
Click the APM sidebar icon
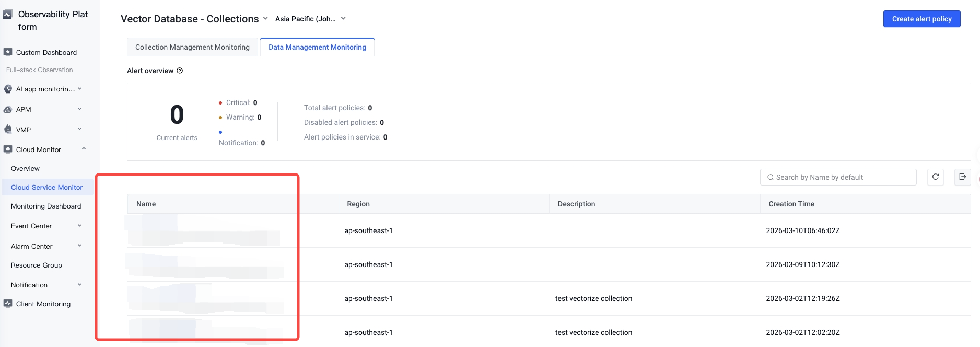[8, 109]
